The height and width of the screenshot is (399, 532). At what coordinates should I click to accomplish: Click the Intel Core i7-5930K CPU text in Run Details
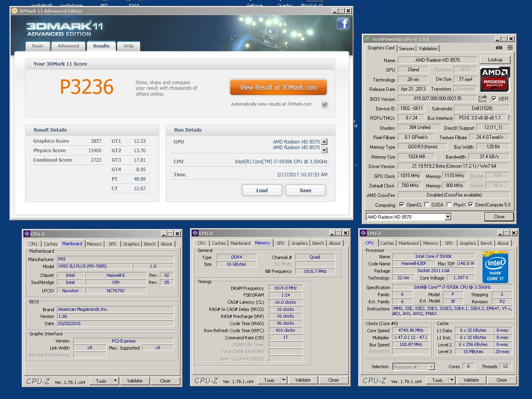[x=281, y=162]
